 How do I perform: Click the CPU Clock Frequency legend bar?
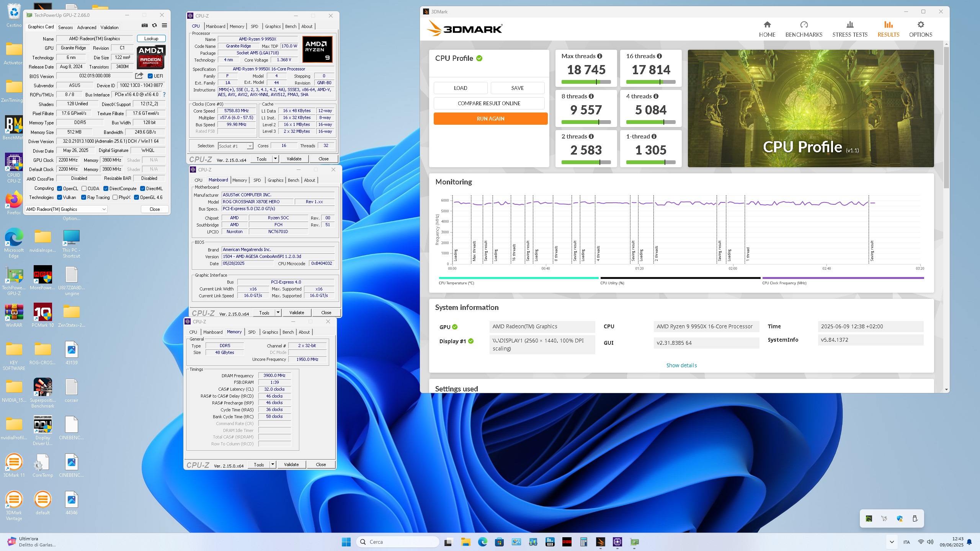tap(843, 278)
